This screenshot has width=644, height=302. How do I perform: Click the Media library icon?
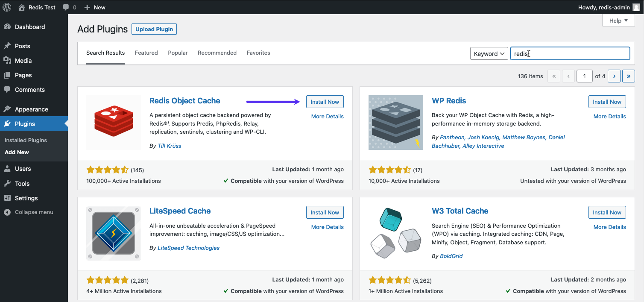tap(9, 60)
